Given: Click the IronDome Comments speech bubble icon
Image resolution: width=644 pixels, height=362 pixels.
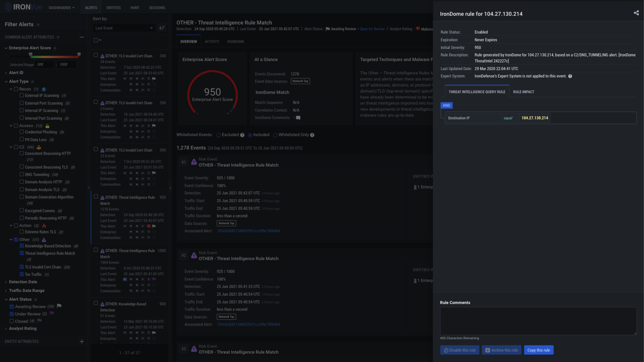Looking at the screenshot, I should point(298,118).
